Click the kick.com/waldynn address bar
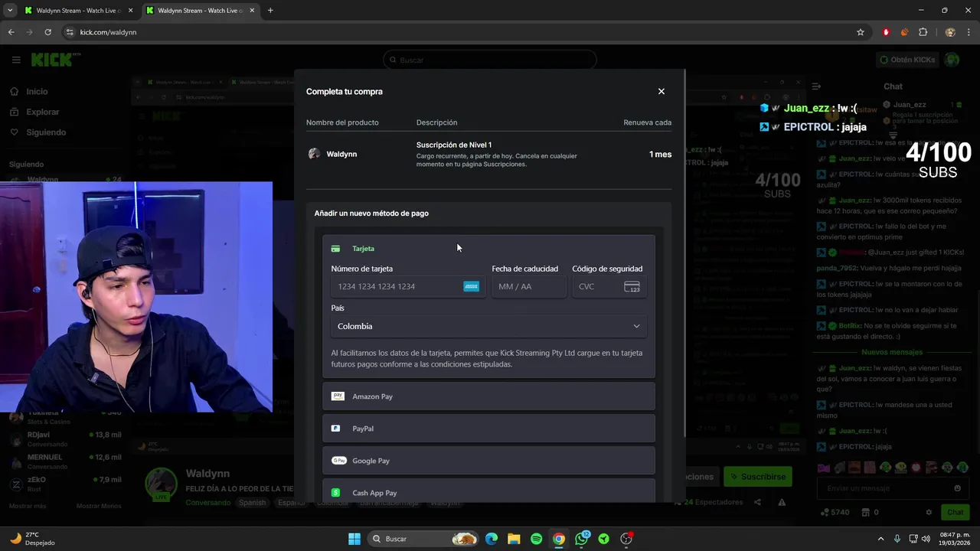980x551 pixels. point(459,32)
